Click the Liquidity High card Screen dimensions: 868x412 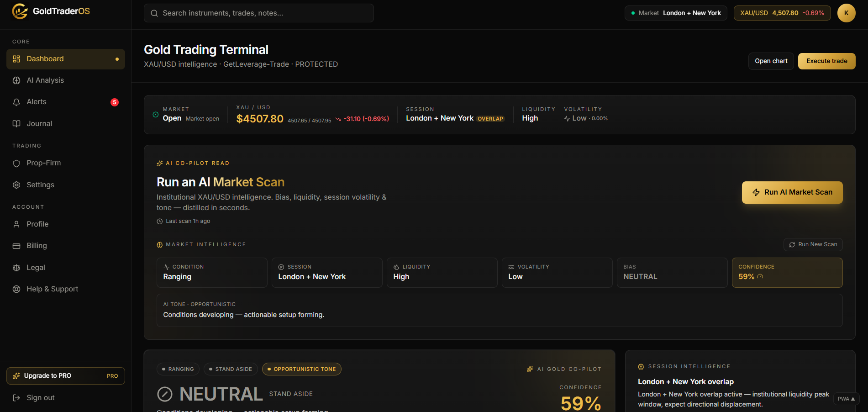click(x=442, y=273)
